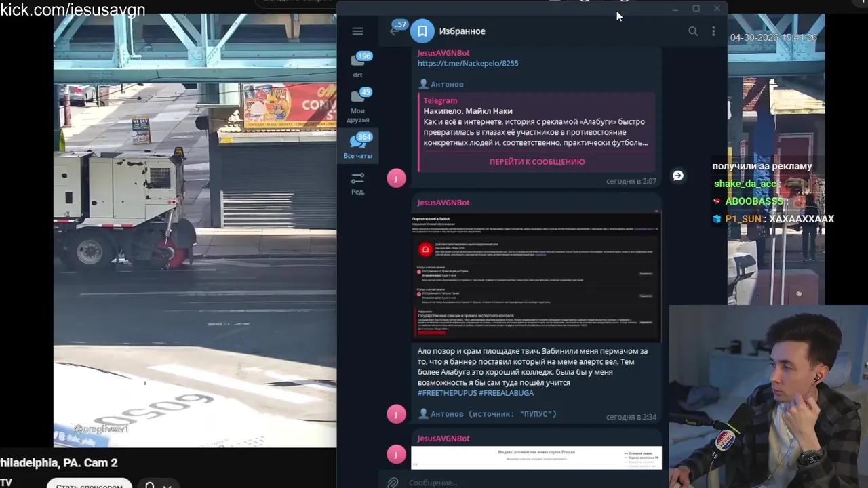The width and height of the screenshot is (868, 488).
Task: Click shake_da_acc username in stream chat
Action: pos(745,184)
